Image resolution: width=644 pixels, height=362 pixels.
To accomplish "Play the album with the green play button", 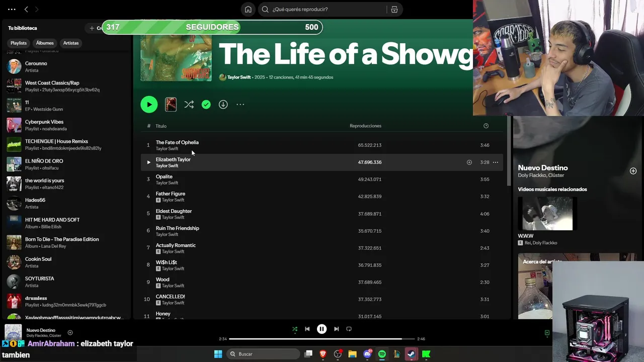I will pyautogui.click(x=149, y=105).
